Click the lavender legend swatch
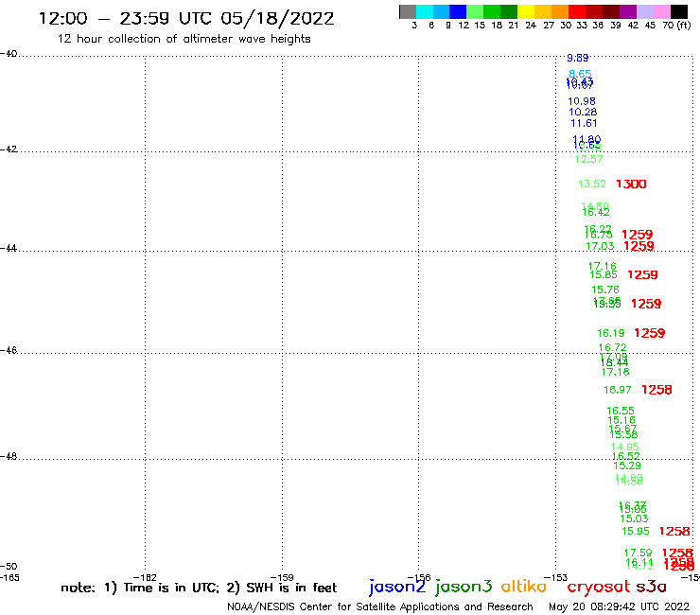 pyautogui.click(x=645, y=11)
